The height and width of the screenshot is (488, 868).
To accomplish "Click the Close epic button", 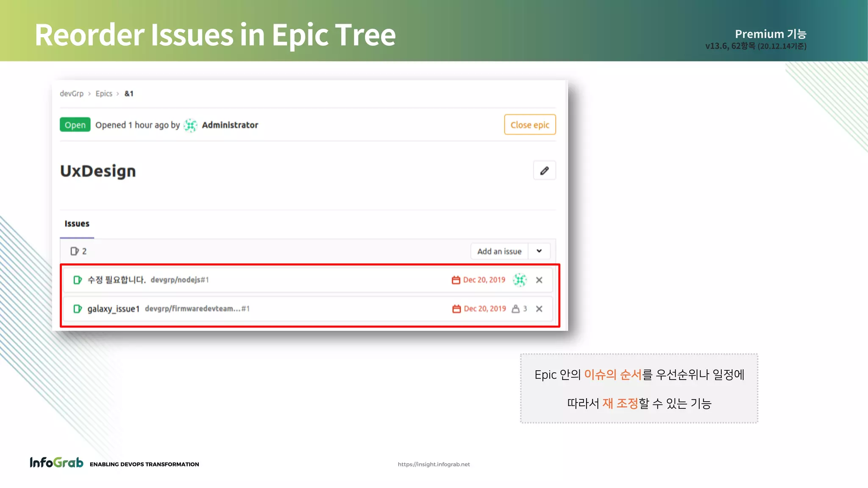I will [530, 125].
